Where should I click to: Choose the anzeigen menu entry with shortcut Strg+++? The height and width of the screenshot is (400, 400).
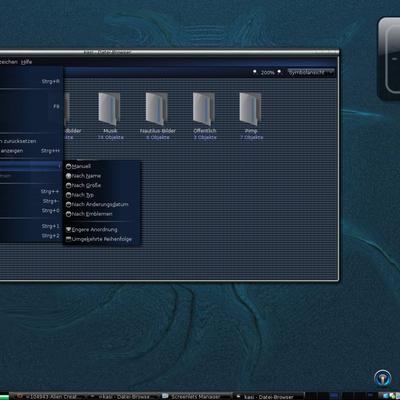(31, 151)
